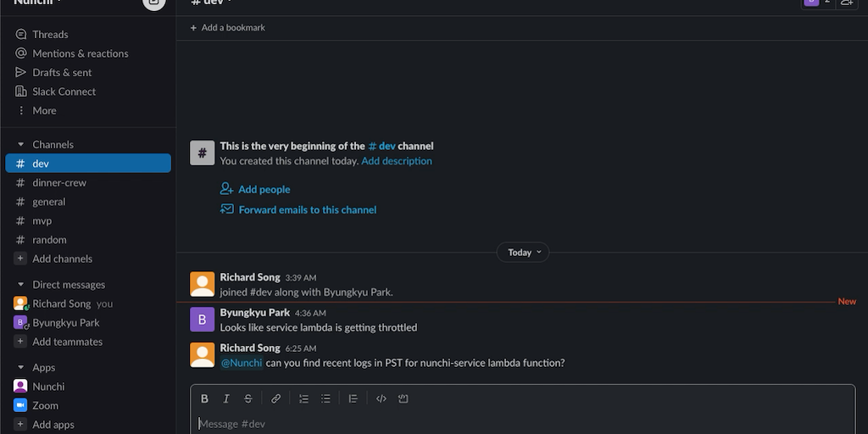
Task: Apply blockquote formatting in composer
Action: [353, 398]
